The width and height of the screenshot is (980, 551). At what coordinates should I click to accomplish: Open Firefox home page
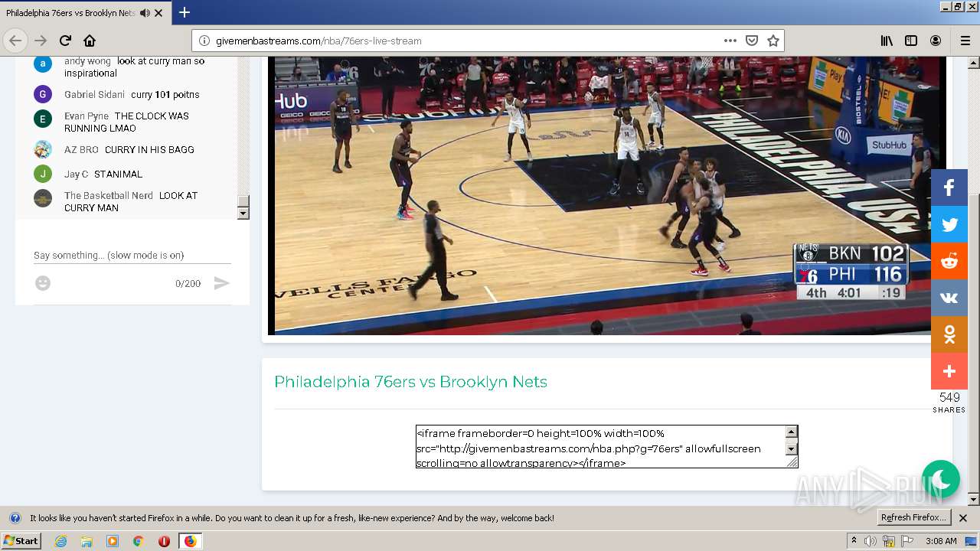tap(90, 41)
